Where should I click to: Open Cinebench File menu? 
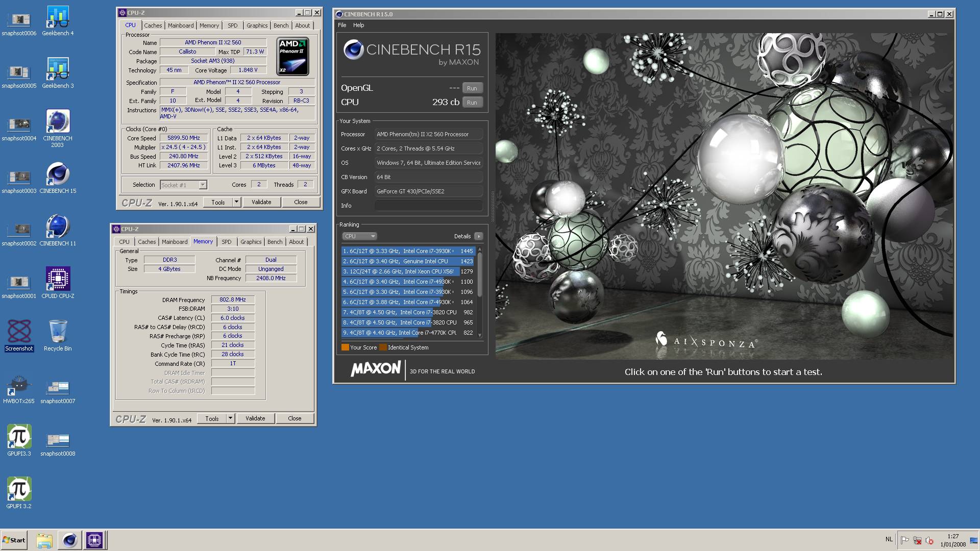pos(342,25)
